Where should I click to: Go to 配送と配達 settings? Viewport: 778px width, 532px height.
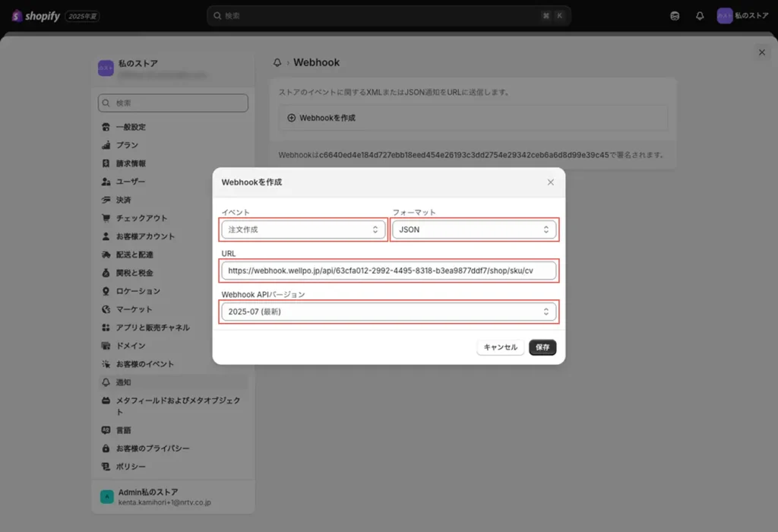134,255
